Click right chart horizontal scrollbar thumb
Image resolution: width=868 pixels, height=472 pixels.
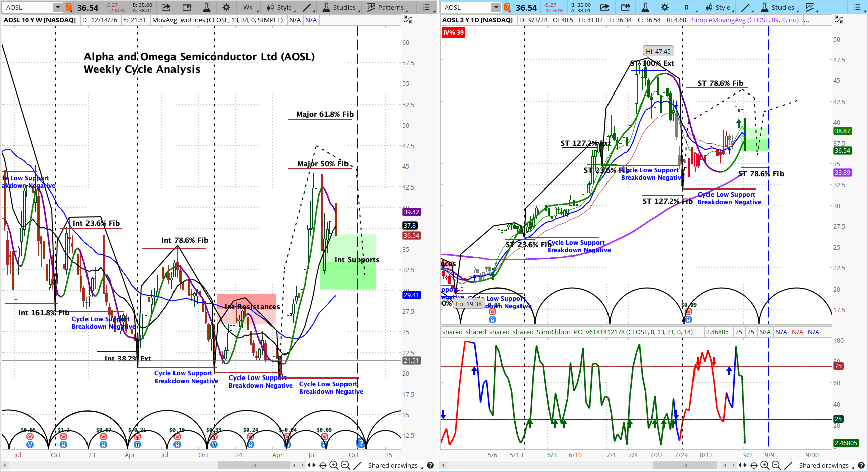pos(685,466)
